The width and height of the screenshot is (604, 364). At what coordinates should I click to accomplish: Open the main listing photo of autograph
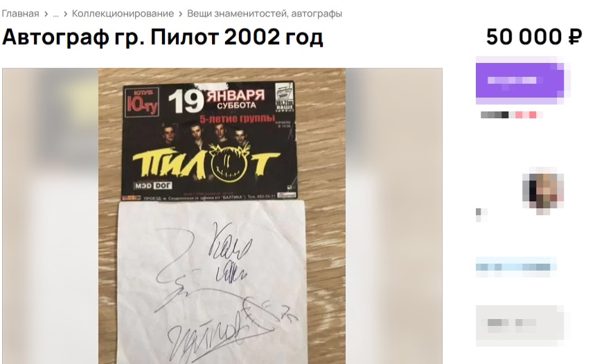[x=222, y=216]
